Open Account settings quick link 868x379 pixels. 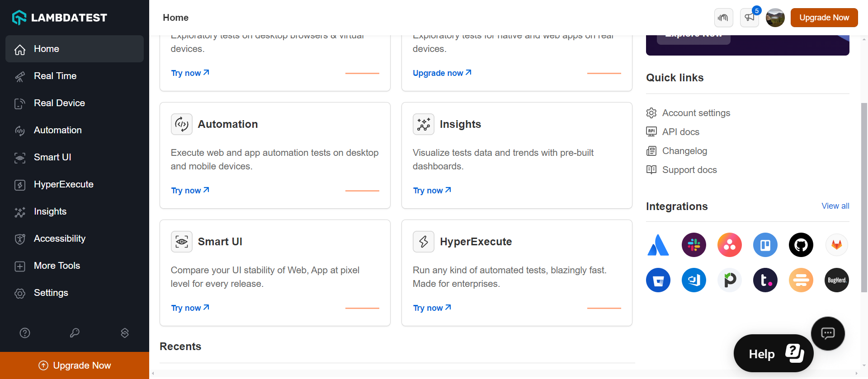696,113
